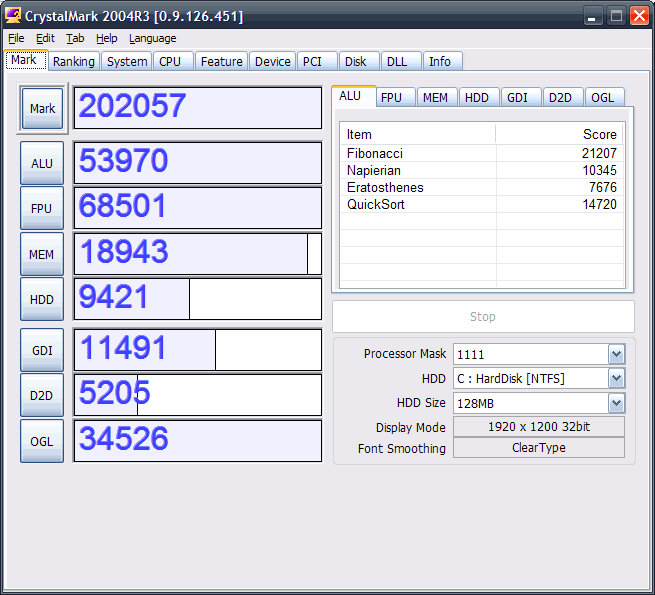Select the FPU results sub-tab
The height and width of the screenshot is (595, 655).
[395, 97]
